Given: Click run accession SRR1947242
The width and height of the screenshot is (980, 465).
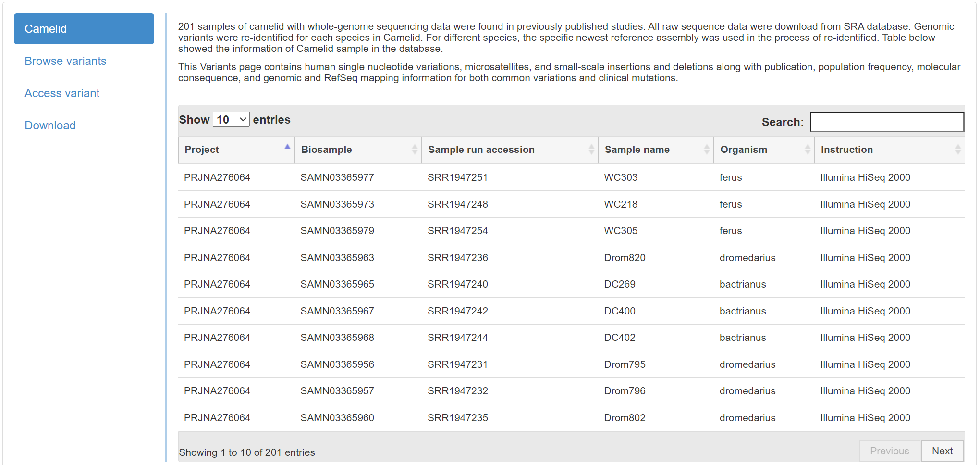Looking at the screenshot, I should click(458, 311).
